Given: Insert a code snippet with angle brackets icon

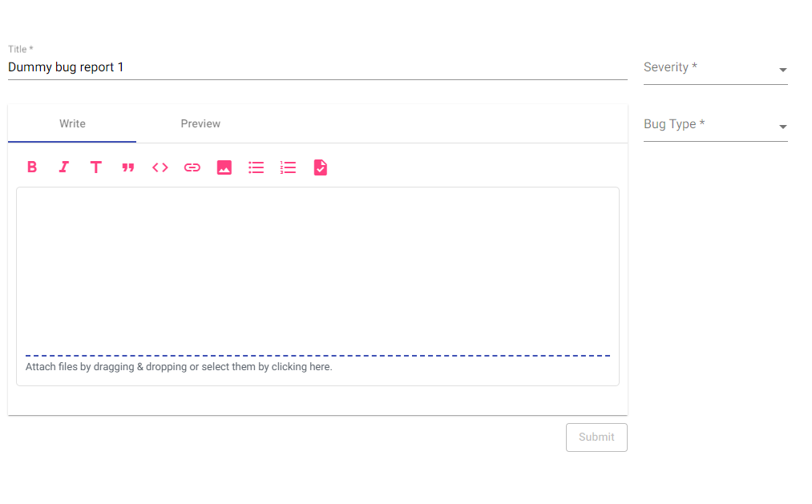Looking at the screenshot, I should 160,167.
